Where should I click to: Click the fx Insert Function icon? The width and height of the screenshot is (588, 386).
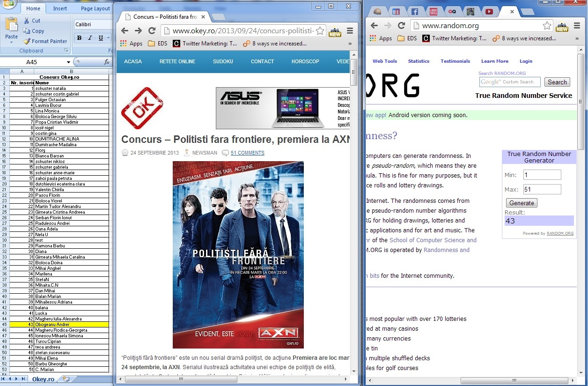point(107,62)
